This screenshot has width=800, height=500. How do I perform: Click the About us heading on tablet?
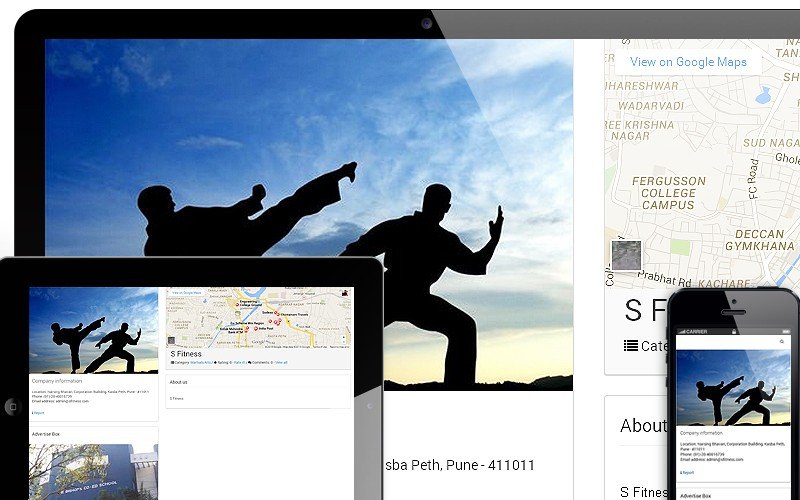(179, 382)
